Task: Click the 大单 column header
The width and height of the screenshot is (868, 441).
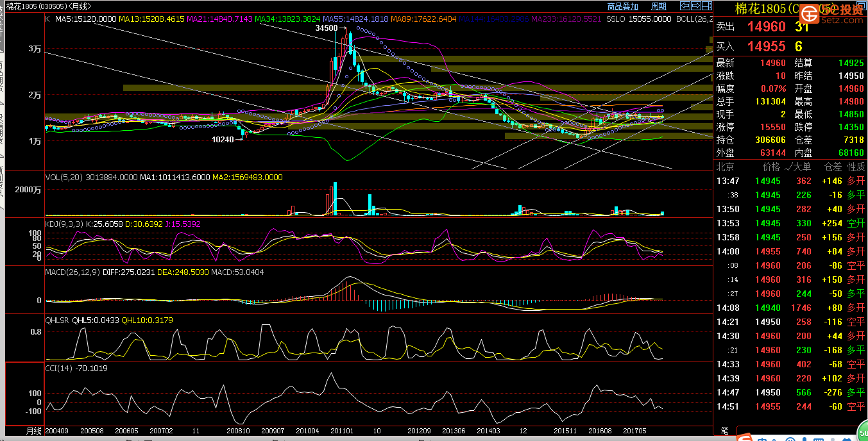Action: click(803, 167)
